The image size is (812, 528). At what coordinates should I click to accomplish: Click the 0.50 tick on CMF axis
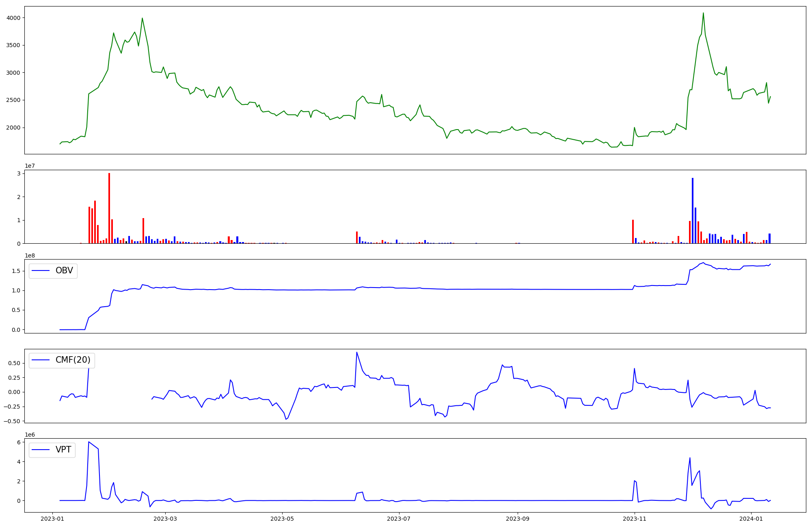click(x=14, y=363)
